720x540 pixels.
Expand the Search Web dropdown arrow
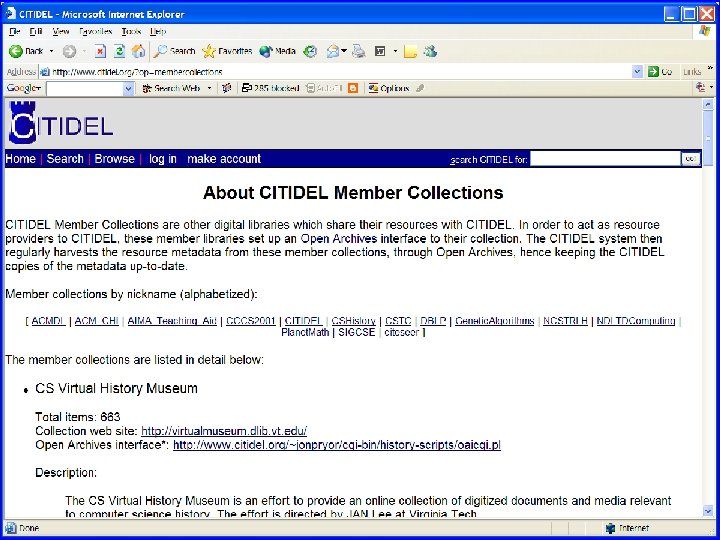click(x=209, y=88)
